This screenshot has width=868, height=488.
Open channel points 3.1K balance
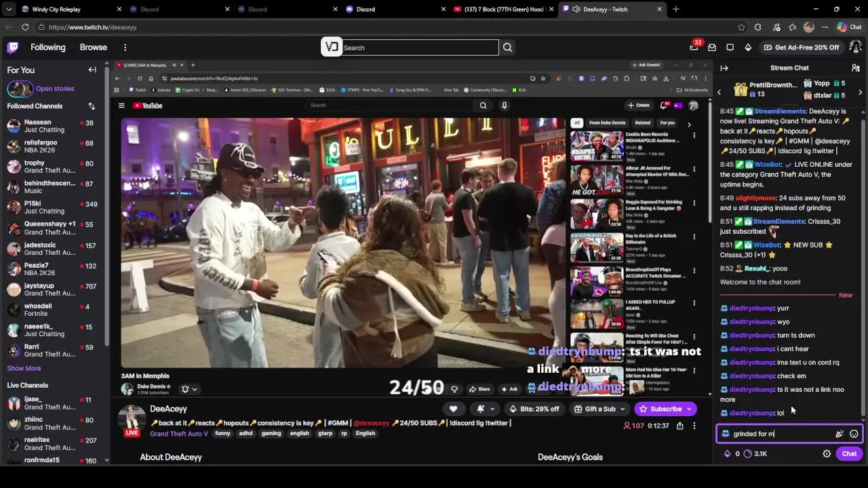755,453
